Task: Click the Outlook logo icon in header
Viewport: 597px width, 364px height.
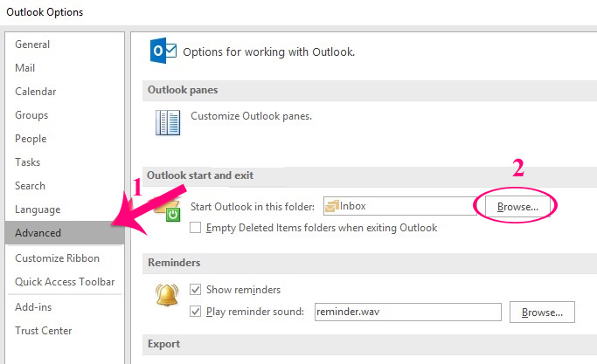Action: click(x=163, y=52)
